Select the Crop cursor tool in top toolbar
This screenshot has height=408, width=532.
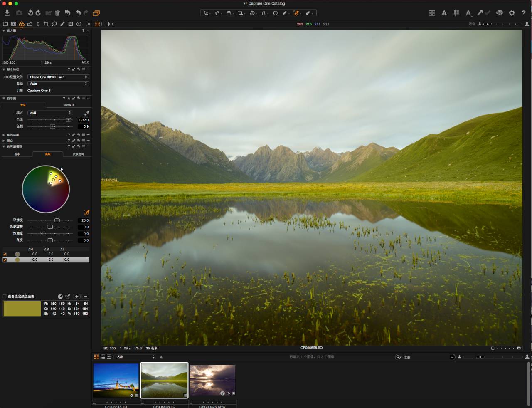(x=240, y=13)
